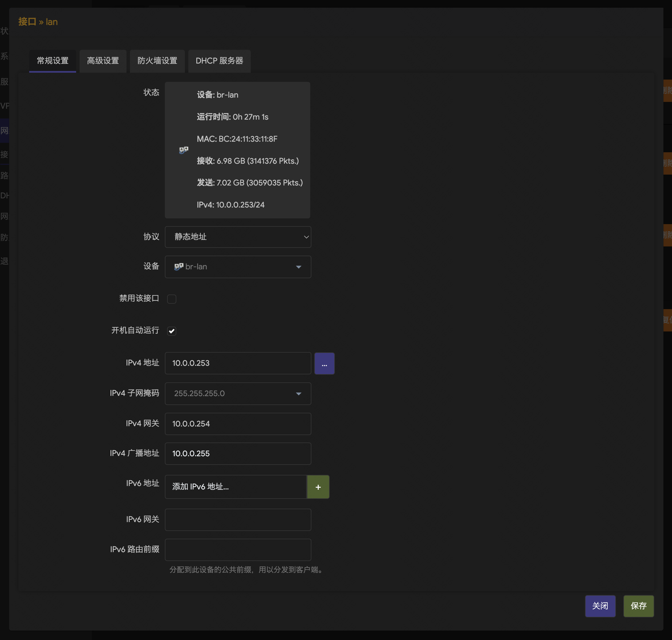672x640 pixels.
Task: Open the 协议 dropdown showing 静态地址
Action: [238, 237]
